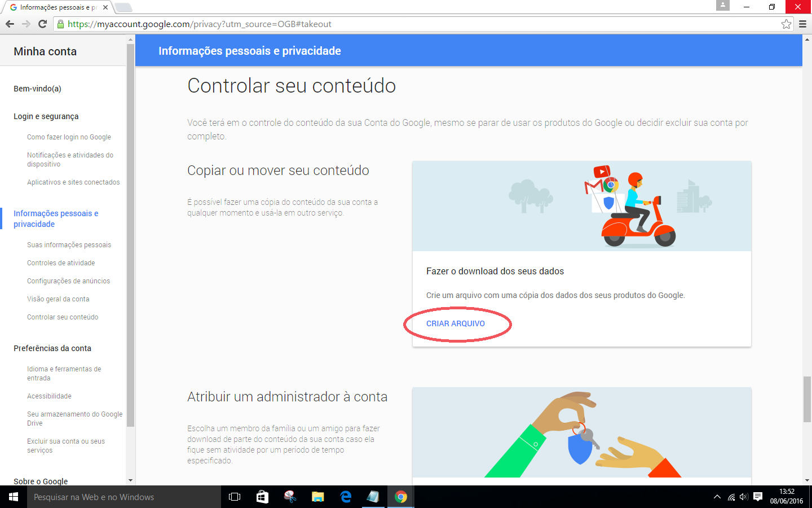812x508 pixels.
Task: Click the browser forward arrow
Action: click(x=26, y=24)
